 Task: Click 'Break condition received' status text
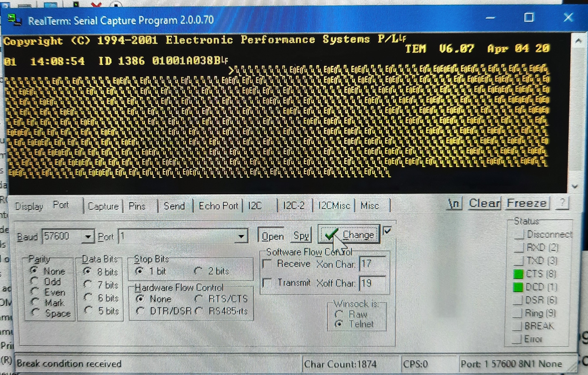69,364
